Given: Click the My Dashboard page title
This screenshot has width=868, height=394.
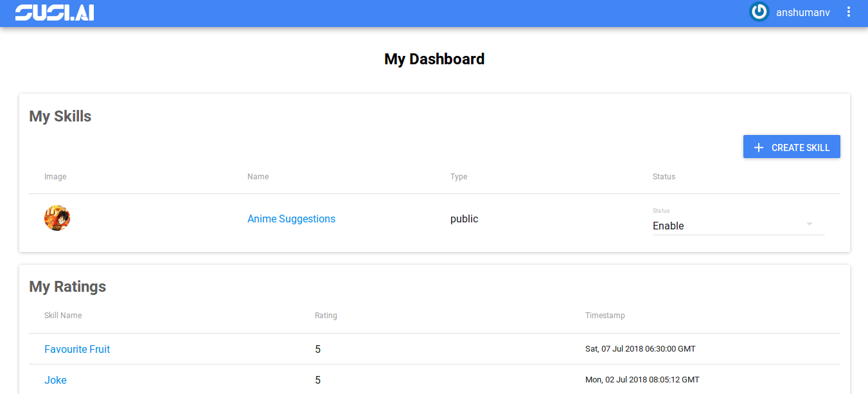Looking at the screenshot, I should point(434,59).
